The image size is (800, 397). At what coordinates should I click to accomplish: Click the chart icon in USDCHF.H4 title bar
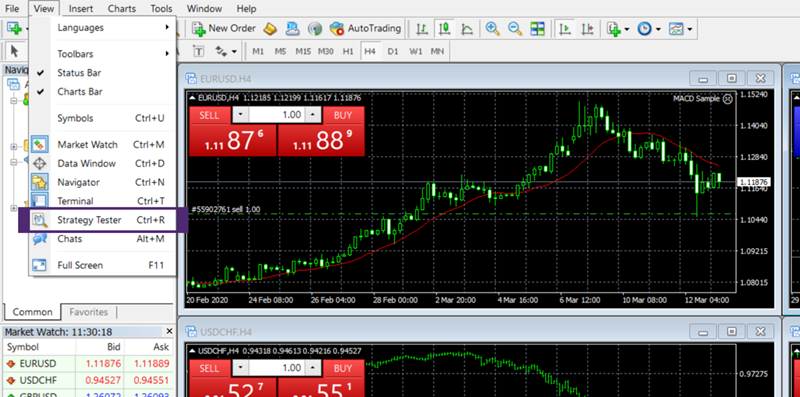coord(191,332)
